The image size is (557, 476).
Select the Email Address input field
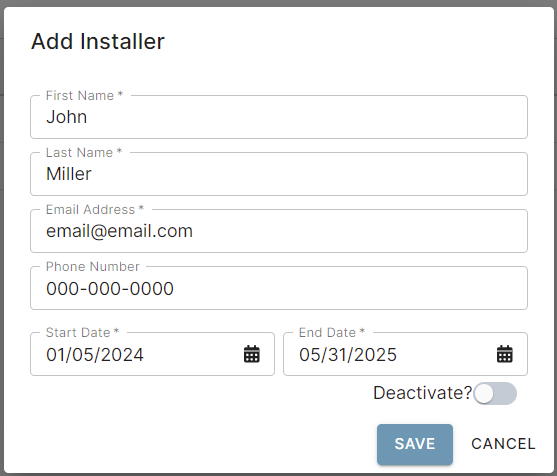pos(279,231)
